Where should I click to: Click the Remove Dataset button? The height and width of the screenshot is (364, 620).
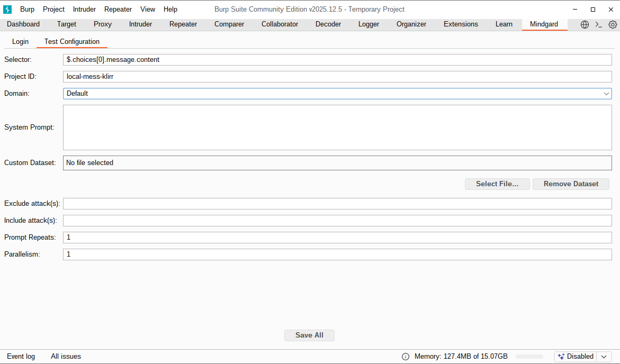tap(571, 184)
